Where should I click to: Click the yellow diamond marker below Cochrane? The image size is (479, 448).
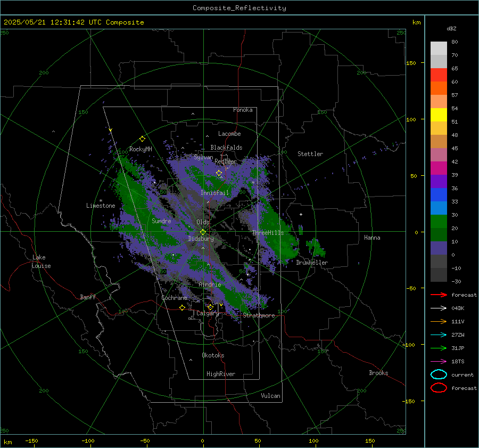182,307
